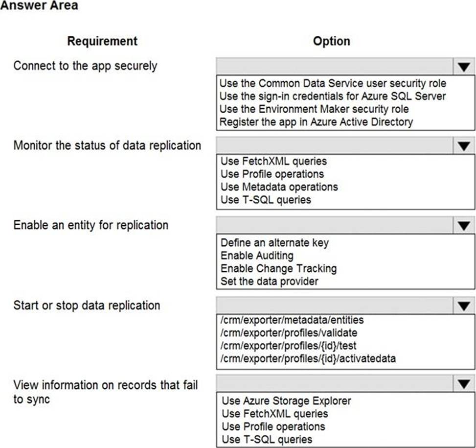Pick 'Use T-SQL queries' under Monitor replication status
The height and width of the screenshot is (448, 476).
266,200
